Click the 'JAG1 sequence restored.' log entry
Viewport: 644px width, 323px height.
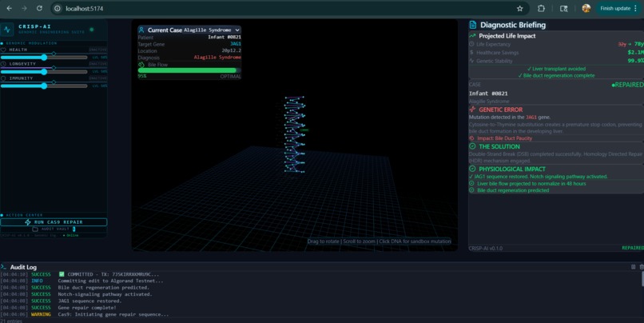(89, 301)
